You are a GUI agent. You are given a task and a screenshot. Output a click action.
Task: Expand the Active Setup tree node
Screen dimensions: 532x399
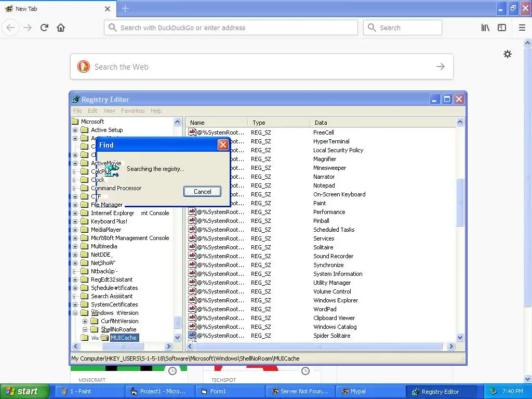pyautogui.click(x=75, y=130)
